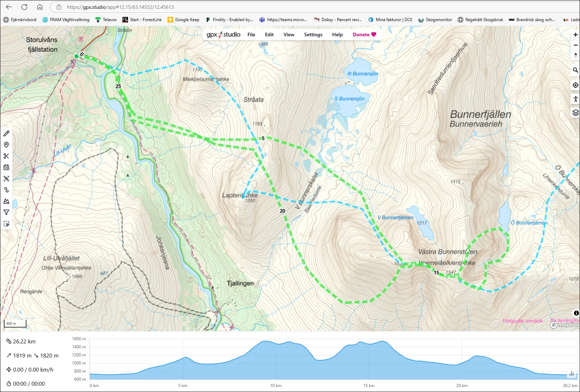This screenshot has height=392, width=580.
Task: Open the File menu
Action: click(251, 35)
